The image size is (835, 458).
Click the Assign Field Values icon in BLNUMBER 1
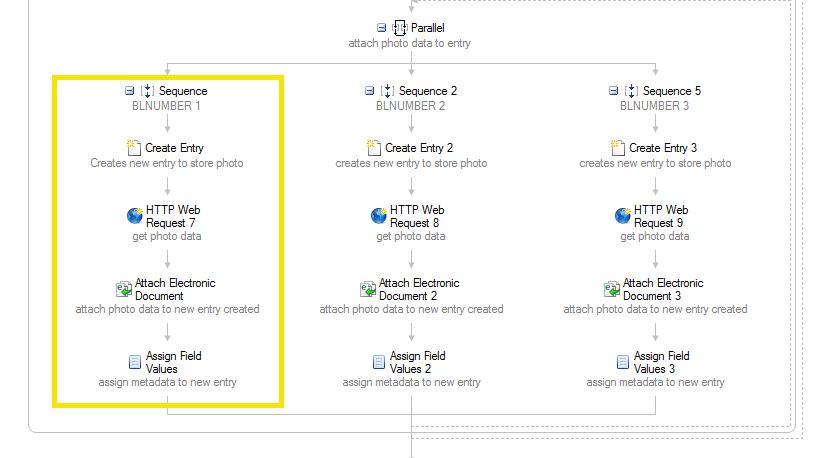[x=135, y=362]
